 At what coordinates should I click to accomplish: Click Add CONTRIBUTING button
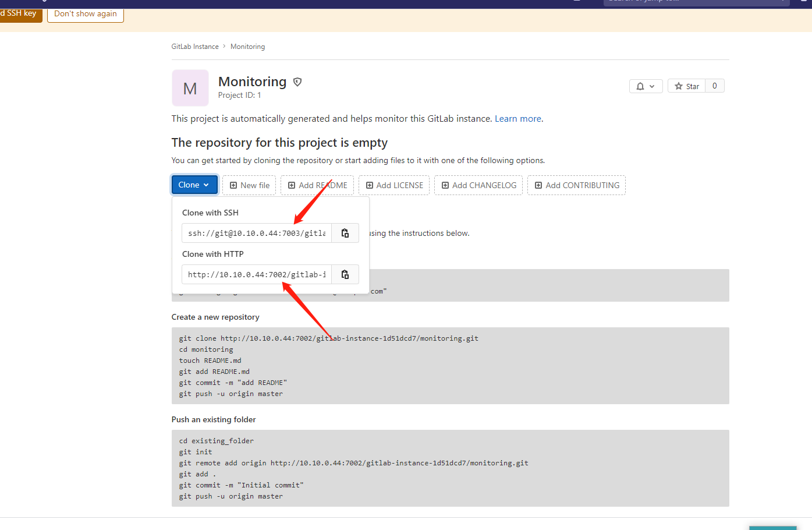pos(576,185)
